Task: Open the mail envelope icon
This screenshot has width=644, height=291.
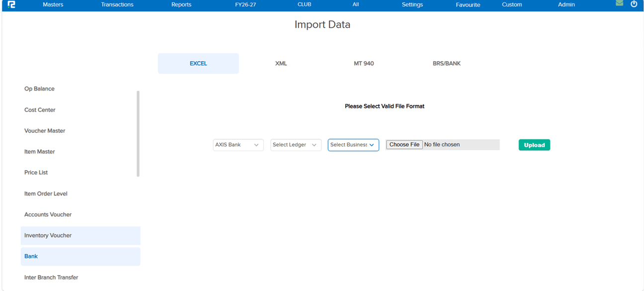Action: (619, 3)
